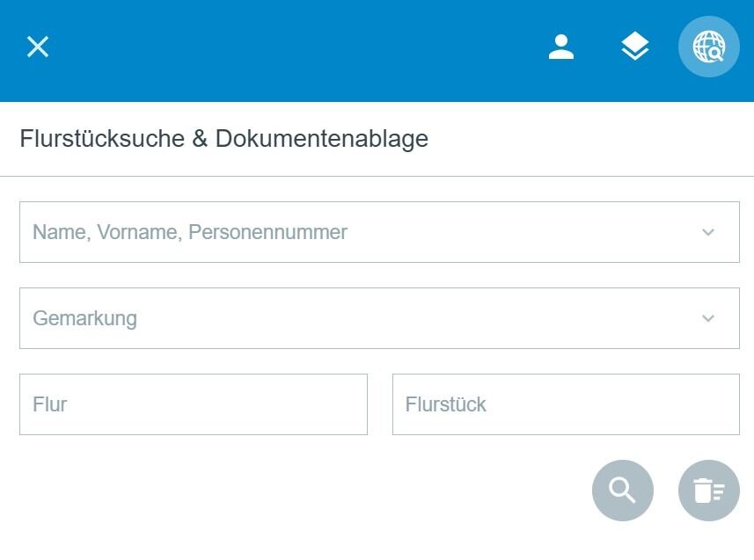
Task: Open the map layers icon
Action: (x=634, y=47)
